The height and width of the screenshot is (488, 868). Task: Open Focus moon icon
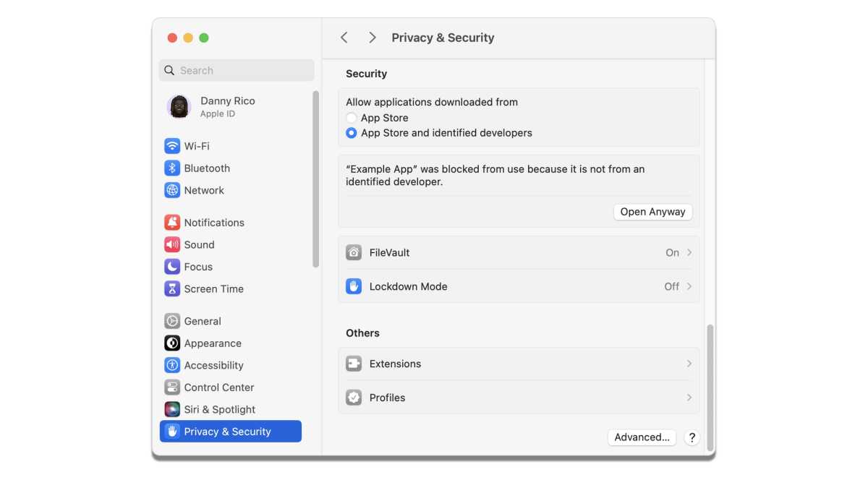click(172, 267)
